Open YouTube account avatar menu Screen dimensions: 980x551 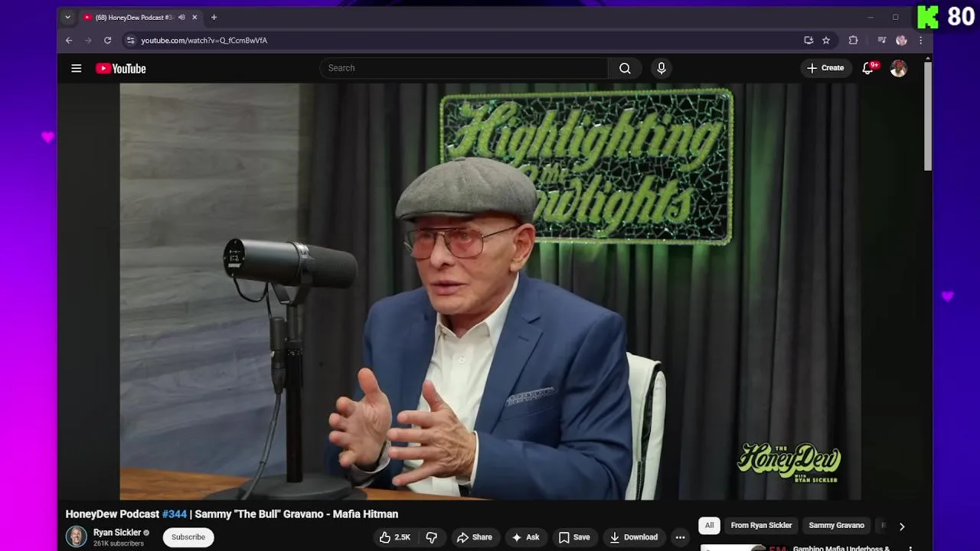pyautogui.click(x=899, y=68)
